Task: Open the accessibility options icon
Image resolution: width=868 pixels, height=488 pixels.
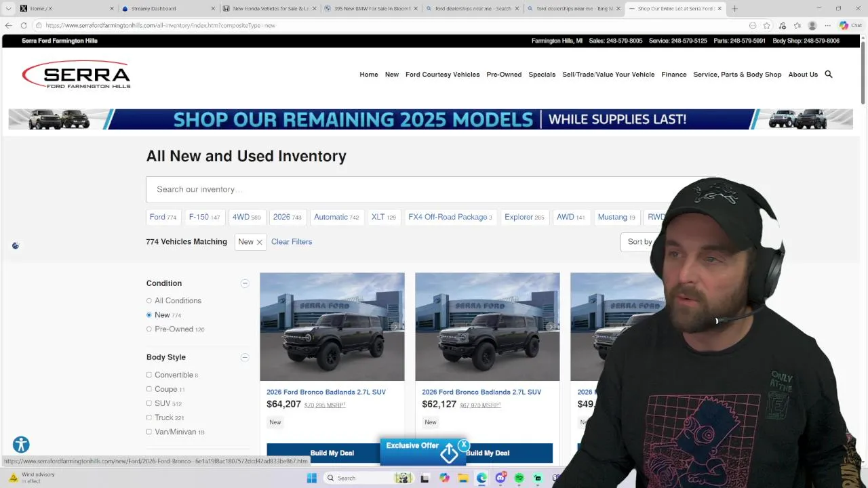Action: [x=21, y=445]
